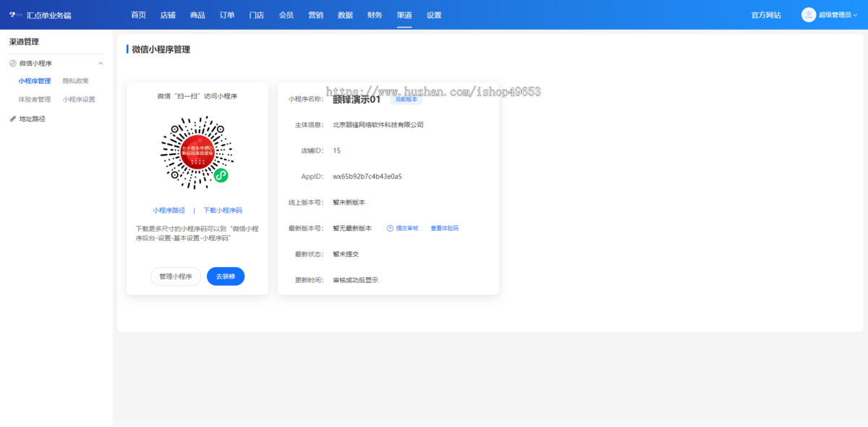The width and height of the screenshot is (868, 427).
Task: Select the 渠道 top menu
Action: (404, 14)
